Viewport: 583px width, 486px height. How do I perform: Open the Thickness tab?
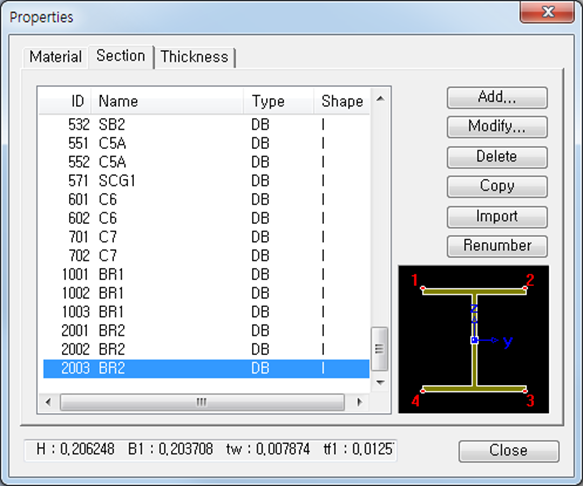[x=194, y=57]
